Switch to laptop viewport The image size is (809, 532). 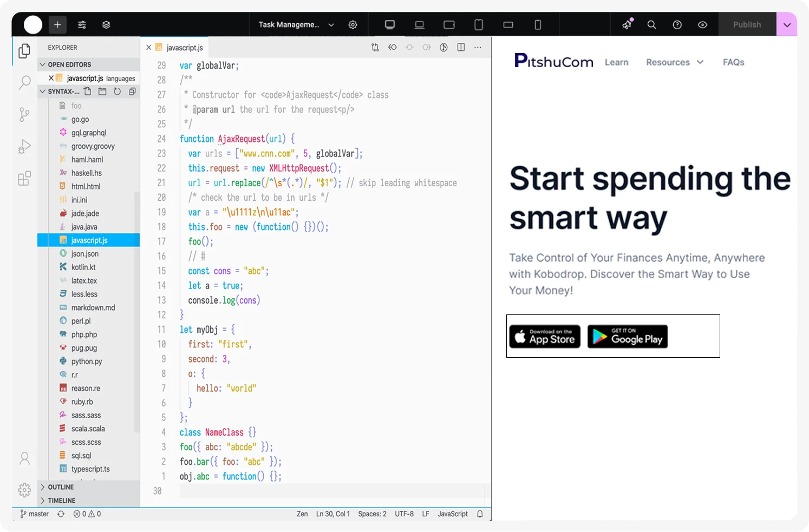[419, 24]
